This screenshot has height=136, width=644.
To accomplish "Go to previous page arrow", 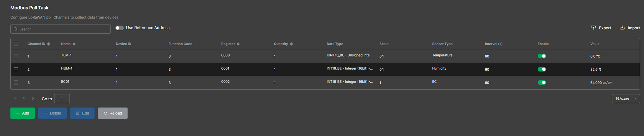I will click(x=15, y=99).
